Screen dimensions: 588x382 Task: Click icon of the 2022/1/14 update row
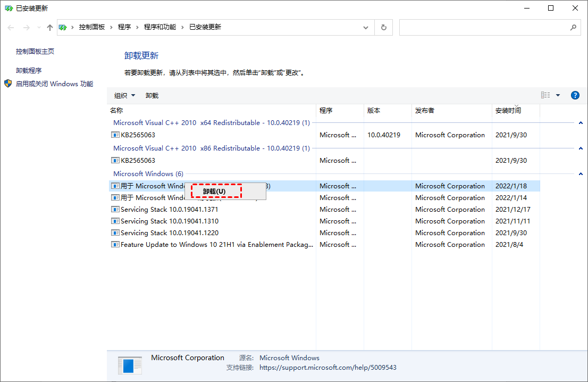pyautogui.click(x=115, y=197)
